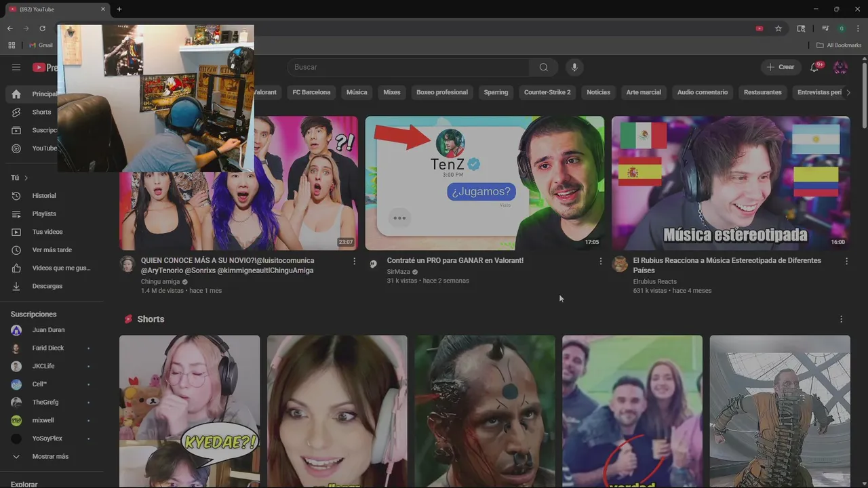The width and height of the screenshot is (868, 488).
Task: Open the account avatar menu in YouTube
Action: pyautogui.click(x=840, y=67)
